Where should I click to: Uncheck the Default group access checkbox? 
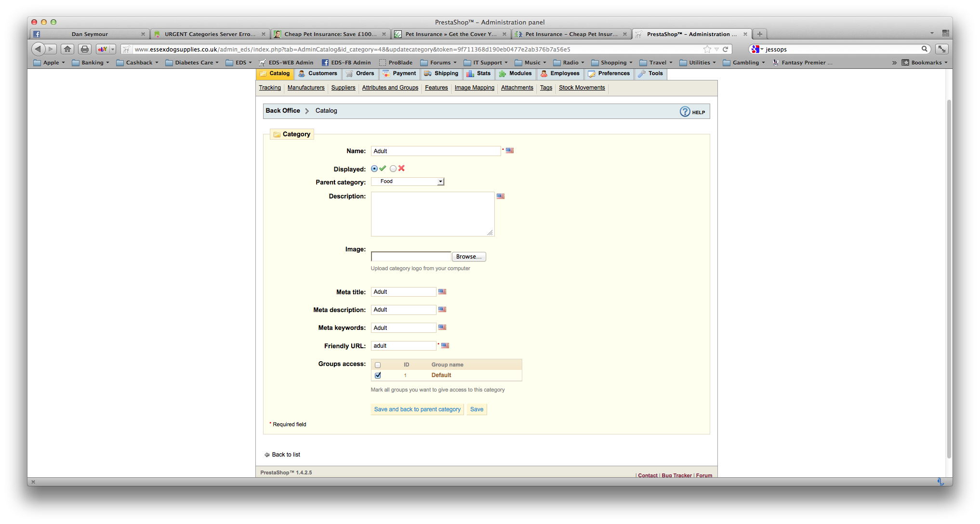pos(378,375)
